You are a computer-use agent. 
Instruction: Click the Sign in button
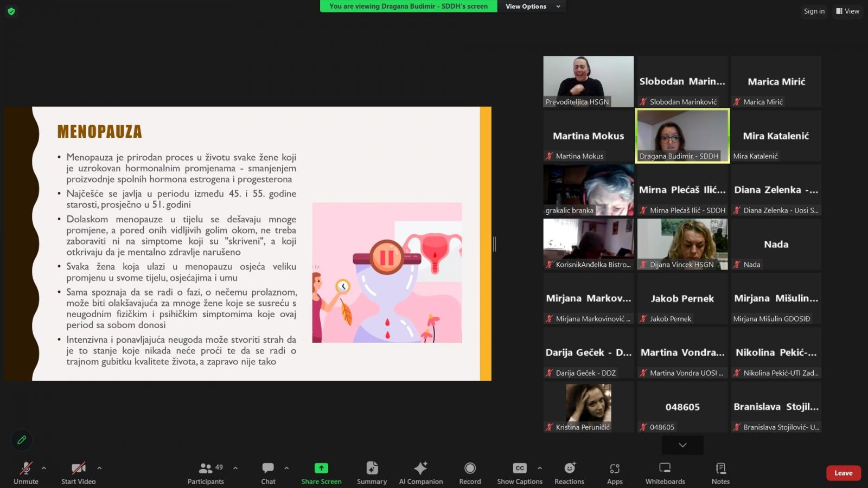click(814, 11)
